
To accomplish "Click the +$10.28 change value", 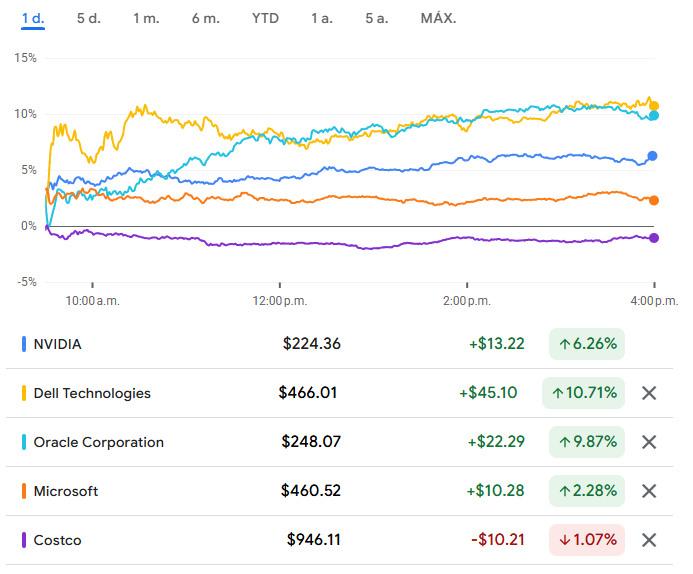I will (x=495, y=491).
